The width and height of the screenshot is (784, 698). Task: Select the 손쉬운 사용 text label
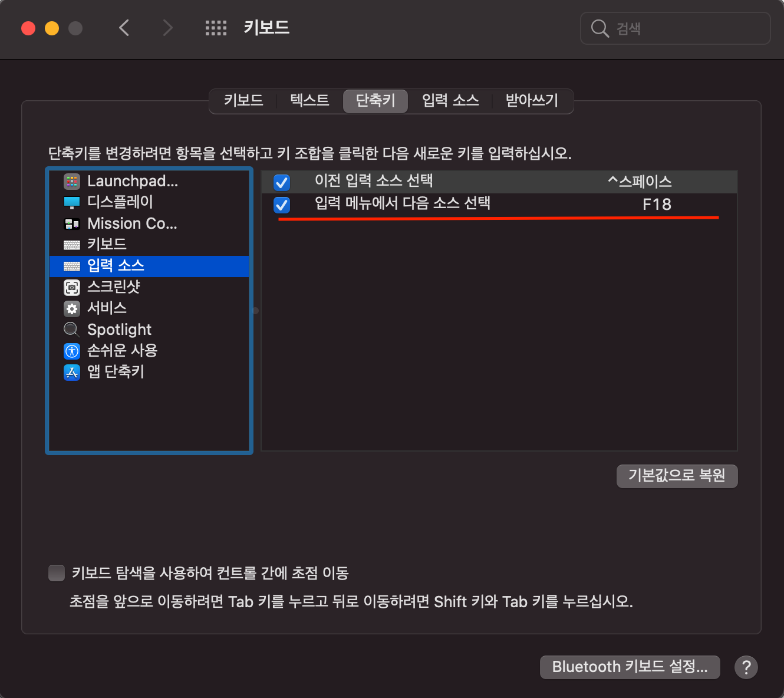[122, 351]
